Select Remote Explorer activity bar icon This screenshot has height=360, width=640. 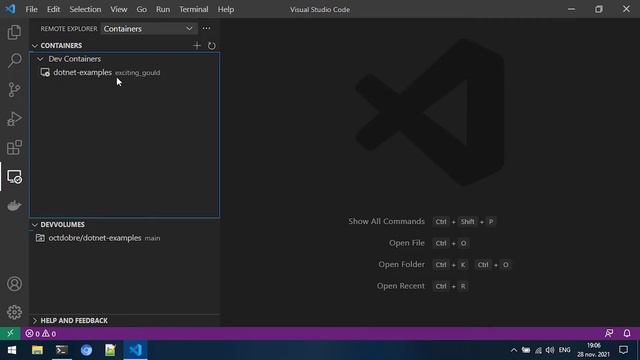14,177
